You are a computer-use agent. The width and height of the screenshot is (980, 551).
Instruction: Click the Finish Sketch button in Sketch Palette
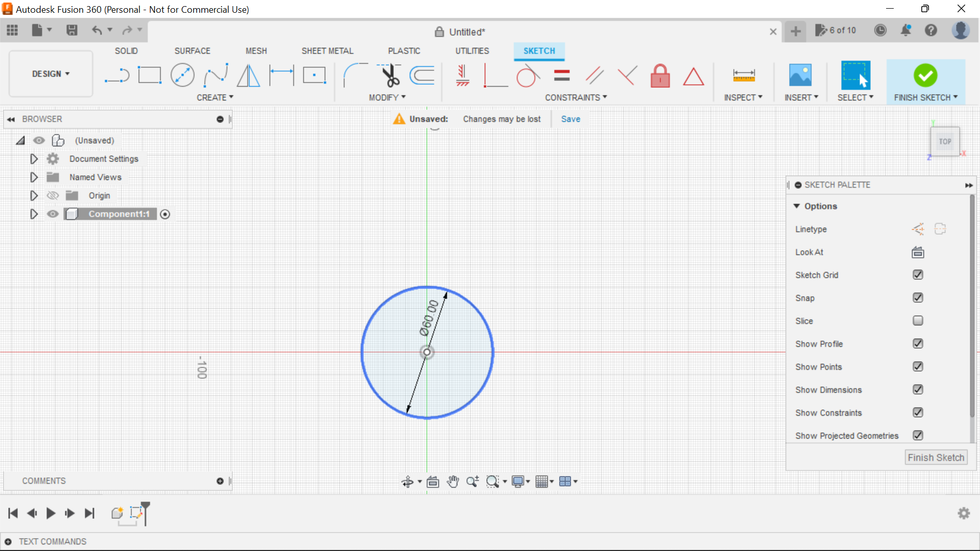[x=936, y=457]
